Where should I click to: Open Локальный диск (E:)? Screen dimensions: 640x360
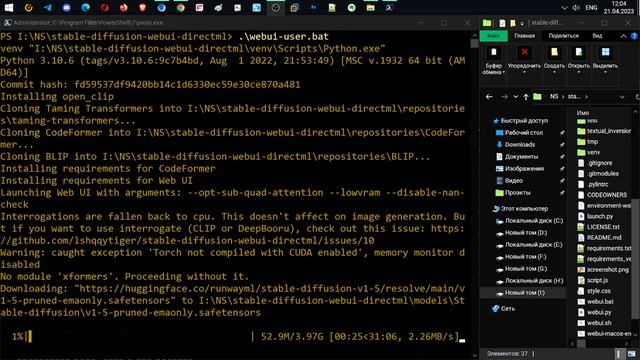(x=529, y=245)
